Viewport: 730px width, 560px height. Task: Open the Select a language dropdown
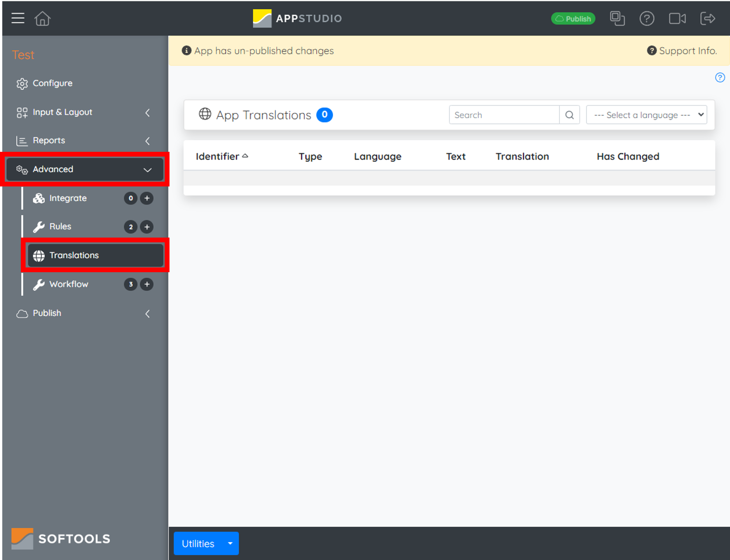(646, 115)
